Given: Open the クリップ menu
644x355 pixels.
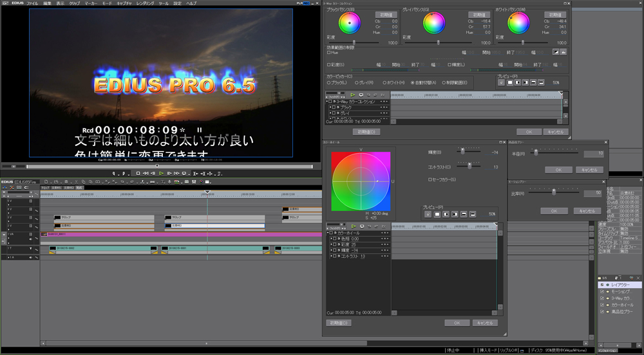Looking at the screenshot, I should (74, 3).
